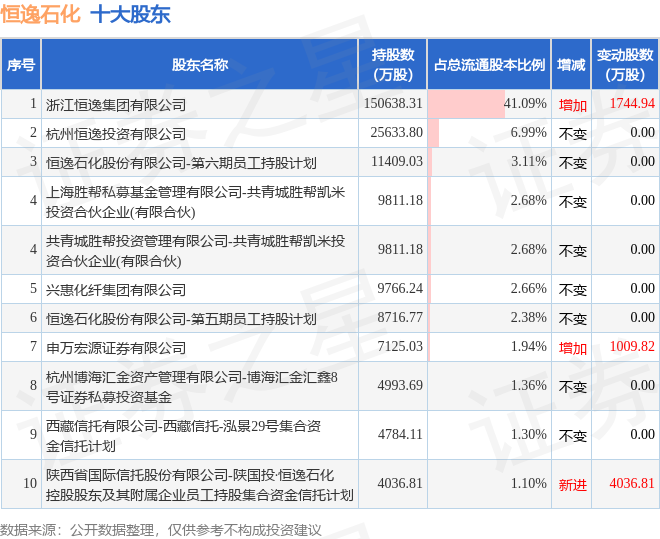
Task: Click the 1.94% ratio cell
Action: point(489,347)
